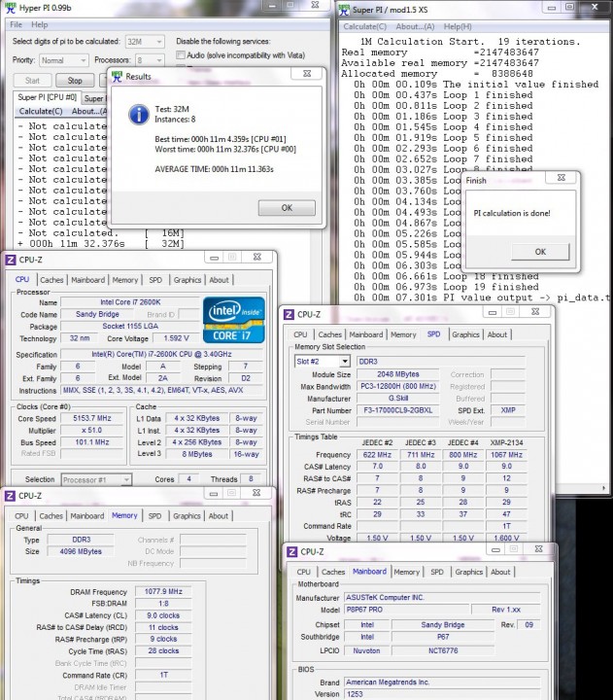Click the AVERAGE TIME line in Results

[x=214, y=169]
